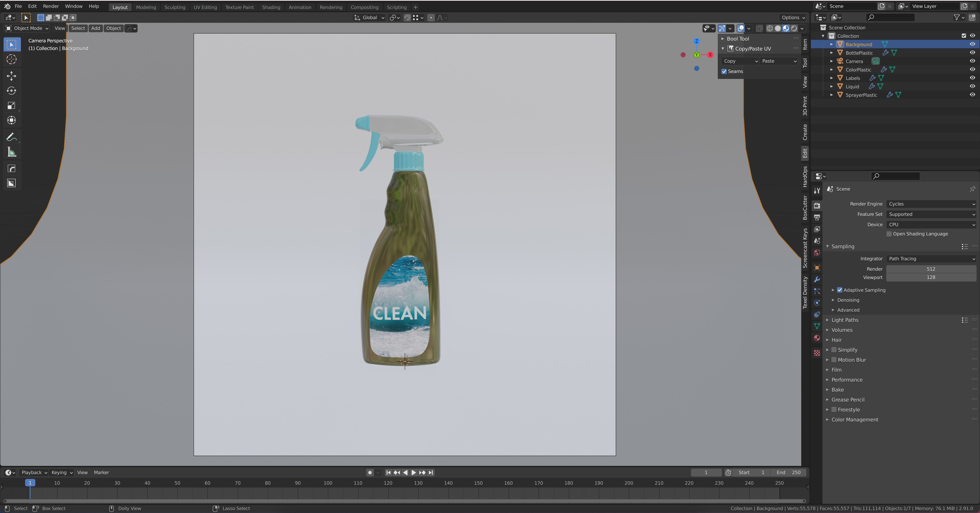Open the Output properties tab
Image resolution: width=980 pixels, height=513 pixels.
click(x=817, y=217)
